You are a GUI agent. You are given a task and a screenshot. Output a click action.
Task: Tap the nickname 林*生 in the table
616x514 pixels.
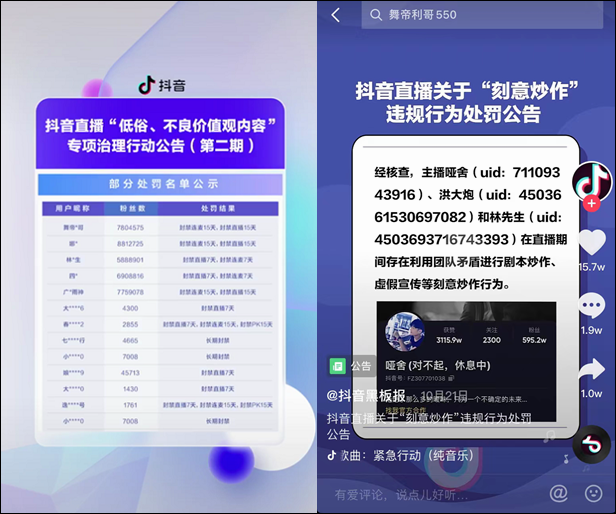(x=73, y=260)
